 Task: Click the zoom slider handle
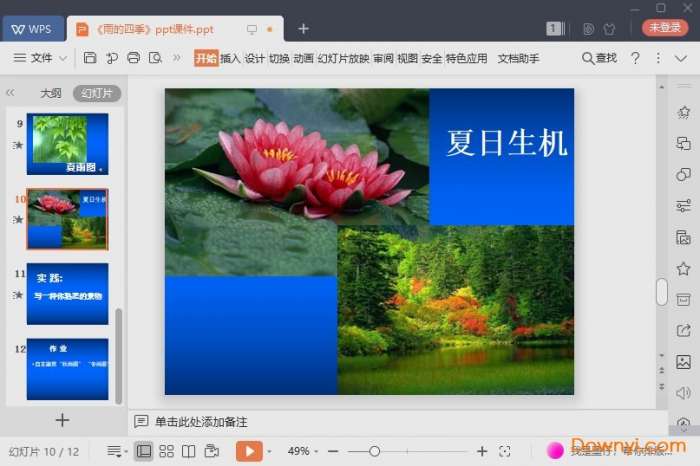[374, 451]
